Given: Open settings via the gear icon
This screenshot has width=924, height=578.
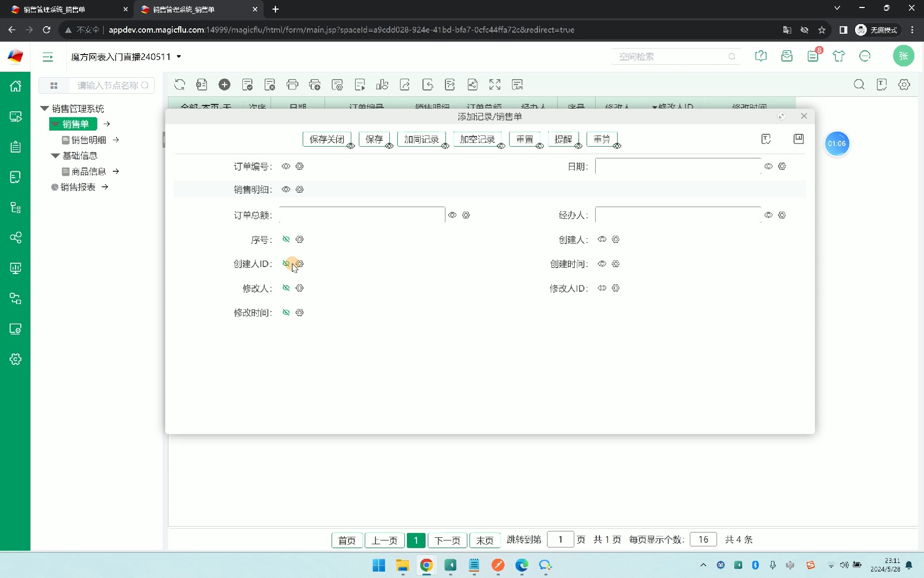Looking at the screenshot, I should 904,85.
